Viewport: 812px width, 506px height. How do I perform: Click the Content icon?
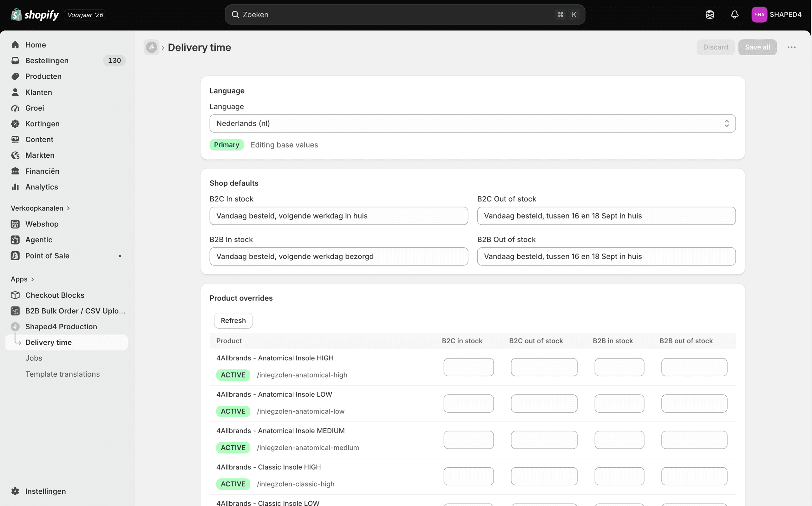(15, 140)
